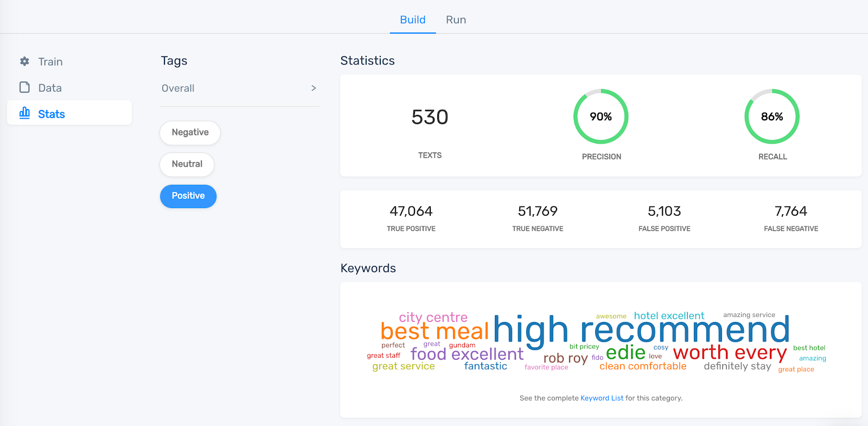Click the keyword 'awesome'
The image size is (868, 426).
611,316
